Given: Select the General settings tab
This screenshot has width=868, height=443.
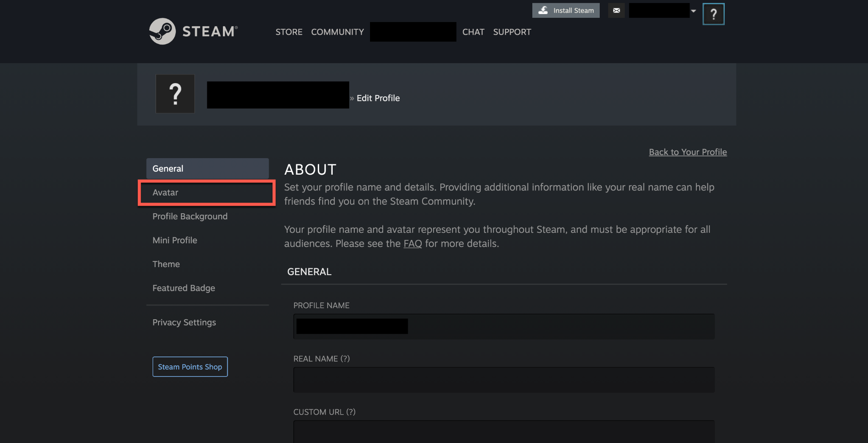Looking at the screenshot, I should [x=207, y=169].
